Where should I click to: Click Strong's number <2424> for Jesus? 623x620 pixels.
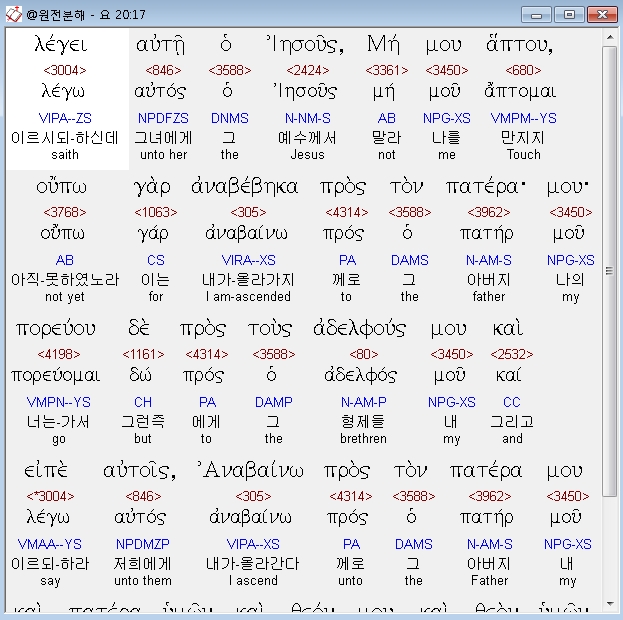click(308, 70)
